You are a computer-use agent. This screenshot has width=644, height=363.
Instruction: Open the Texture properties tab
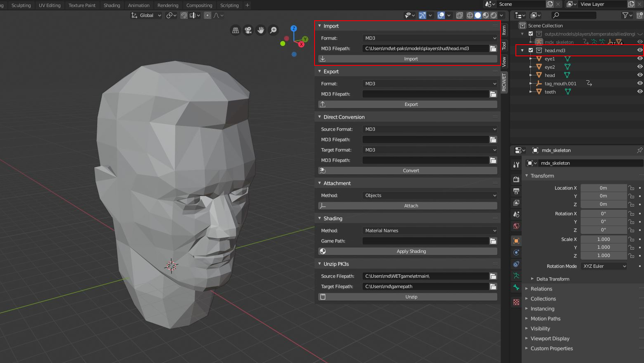pos(516,303)
